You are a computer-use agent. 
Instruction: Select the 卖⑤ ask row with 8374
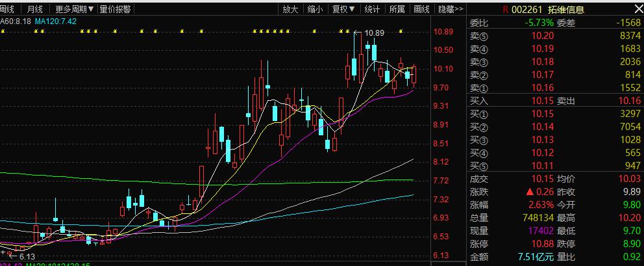coord(555,36)
